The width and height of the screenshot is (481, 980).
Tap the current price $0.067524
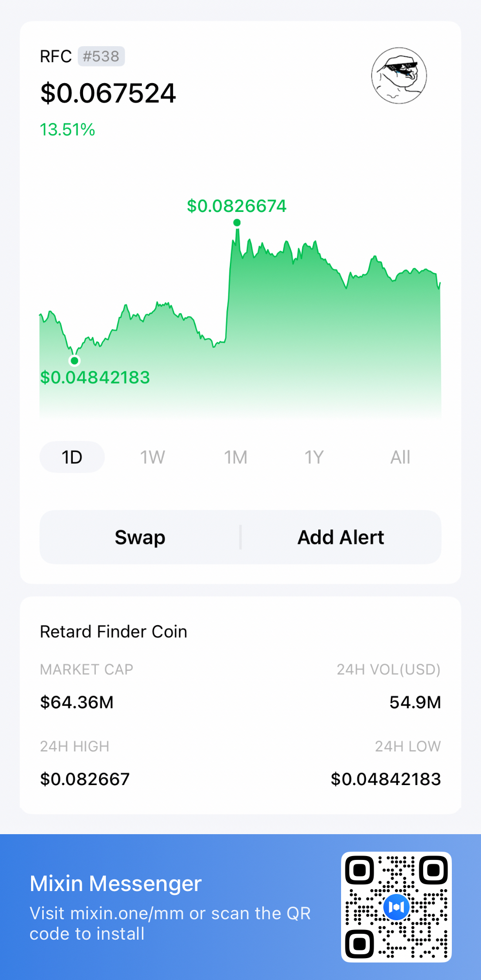coord(108,93)
